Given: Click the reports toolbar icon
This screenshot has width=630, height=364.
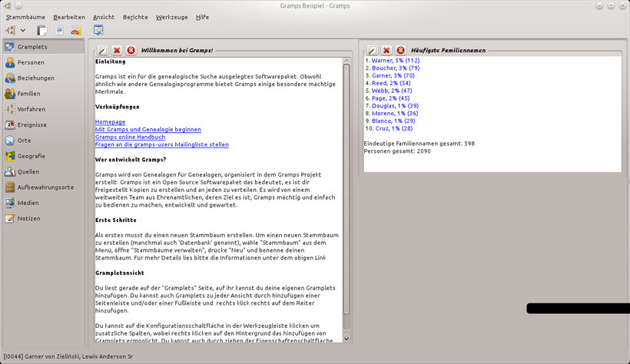Looking at the screenshot, I should point(59,30).
